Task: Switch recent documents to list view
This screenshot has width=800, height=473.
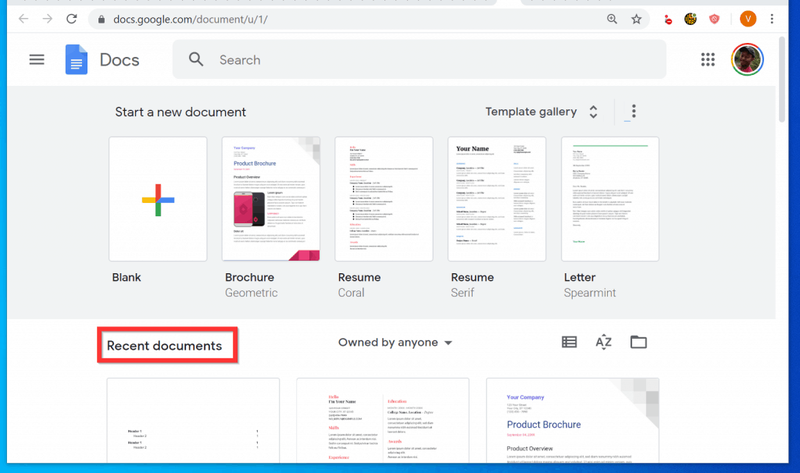Action: click(569, 342)
